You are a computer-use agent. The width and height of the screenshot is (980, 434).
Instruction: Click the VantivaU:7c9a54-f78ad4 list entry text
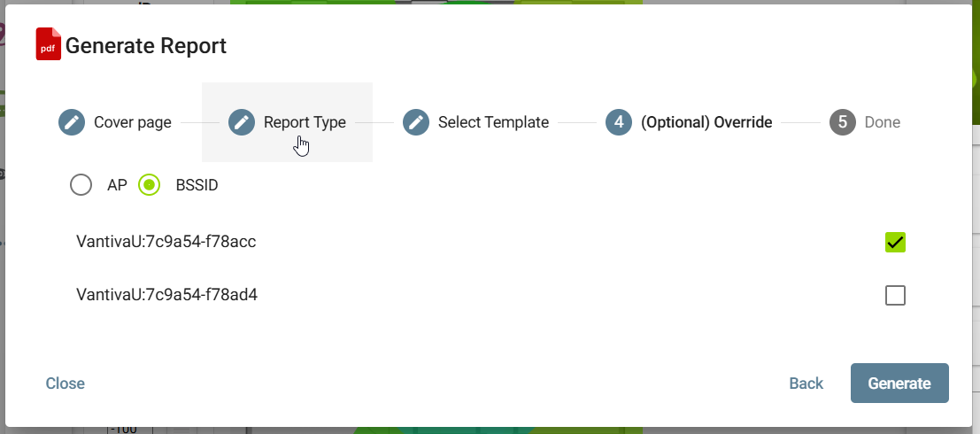(x=166, y=294)
